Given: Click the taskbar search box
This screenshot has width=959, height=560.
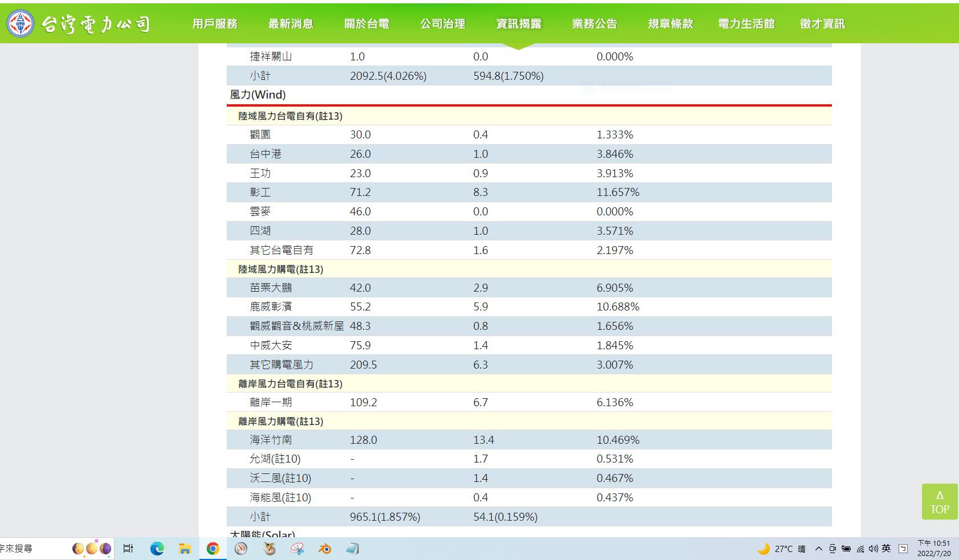Looking at the screenshot, I should coord(57,549).
